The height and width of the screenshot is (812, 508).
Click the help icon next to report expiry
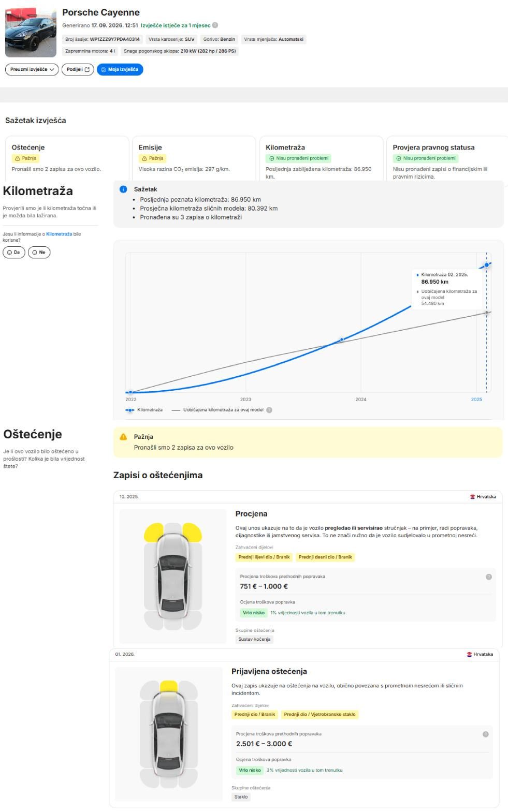coord(215,25)
